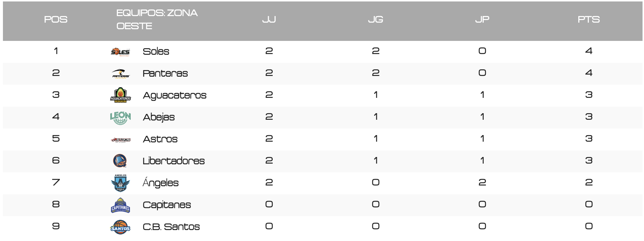Screen dimensions: 644x241
Task: Open the Soles team name link
Action: (156, 51)
